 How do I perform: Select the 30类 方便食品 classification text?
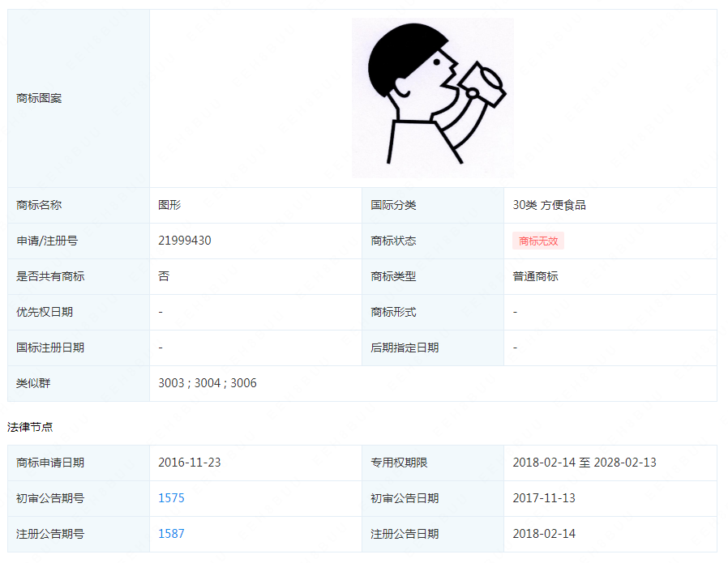pyautogui.click(x=550, y=205)
